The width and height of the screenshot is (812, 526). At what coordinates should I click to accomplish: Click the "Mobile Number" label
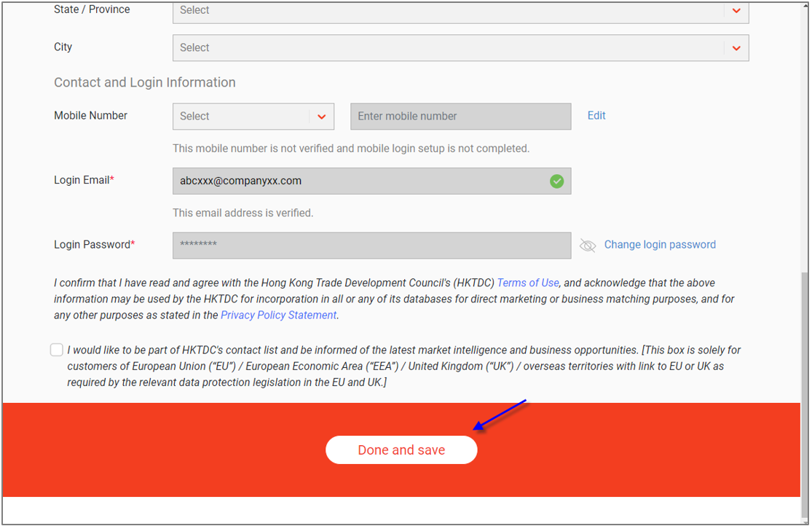(x=90, y=116)
